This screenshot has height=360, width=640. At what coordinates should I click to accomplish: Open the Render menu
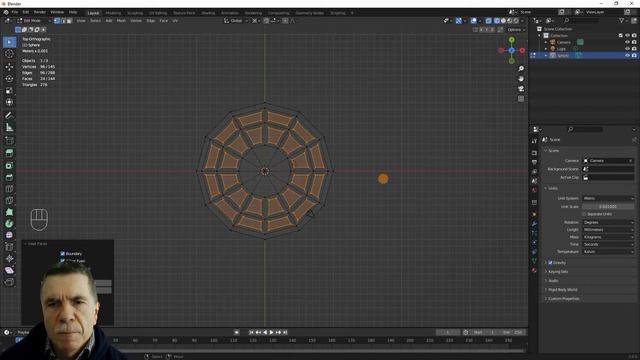40,12
